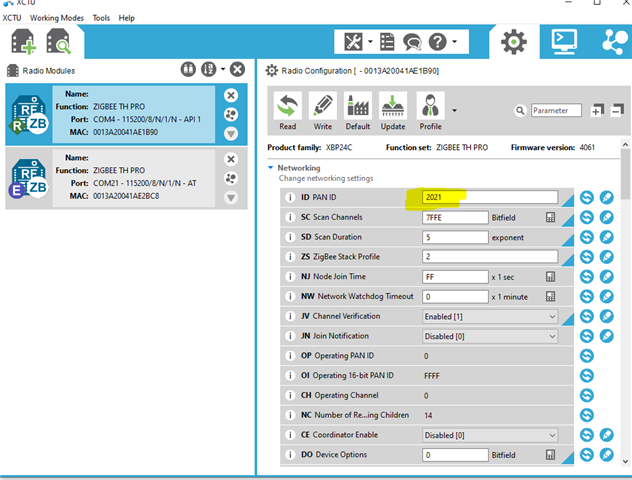Remove the COM21 radio module
Viewport: 632px width, 480px height.
pos(231,159)
